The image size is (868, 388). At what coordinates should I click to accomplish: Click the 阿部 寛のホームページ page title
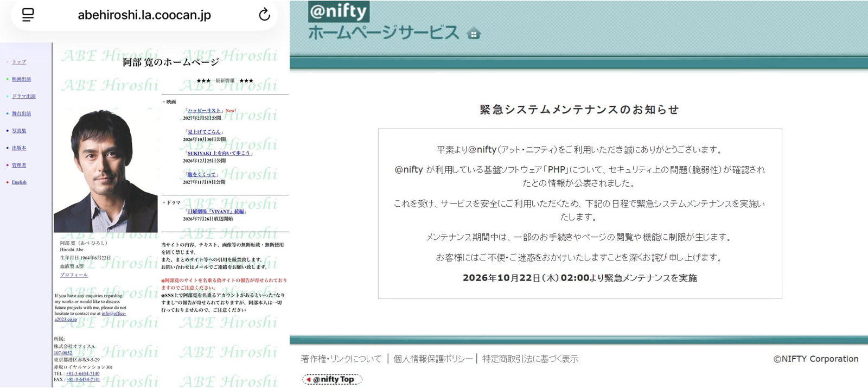(x=171, y=62)
